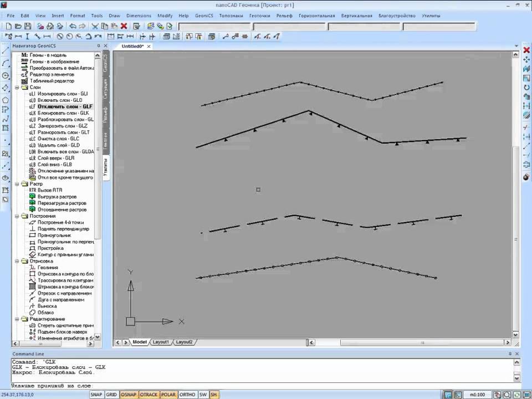Click Выгрузка растров green icon item

point(53,197)
